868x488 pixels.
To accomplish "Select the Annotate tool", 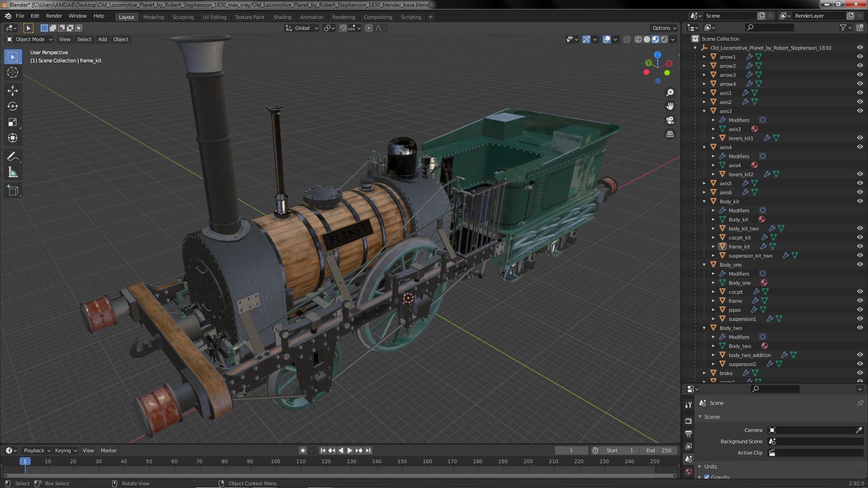I will click(13, 157).
